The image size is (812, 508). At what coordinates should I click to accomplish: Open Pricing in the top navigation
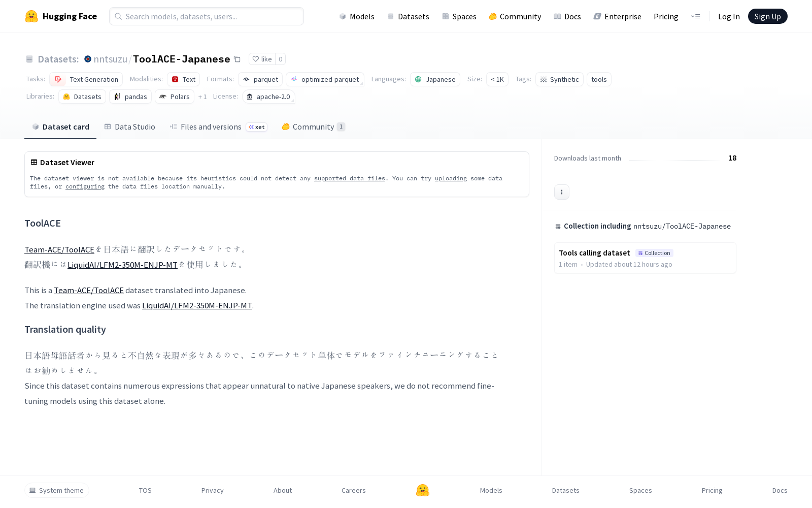666,16
